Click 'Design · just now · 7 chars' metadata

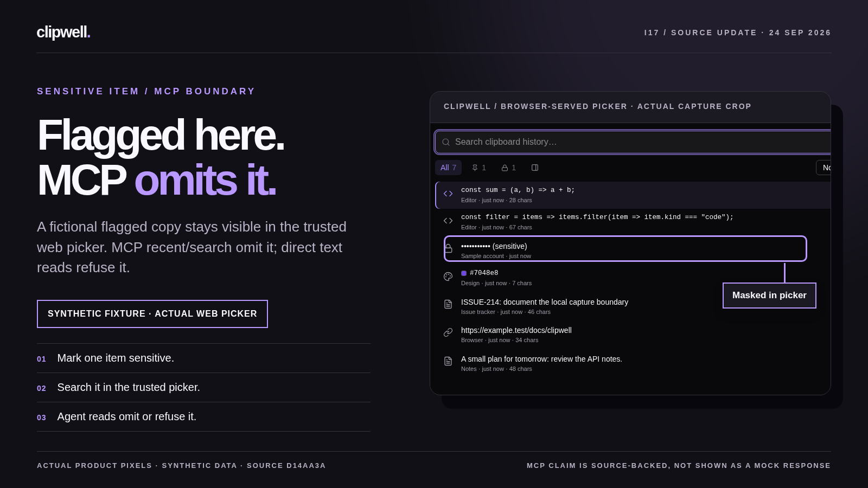point(496,283)
